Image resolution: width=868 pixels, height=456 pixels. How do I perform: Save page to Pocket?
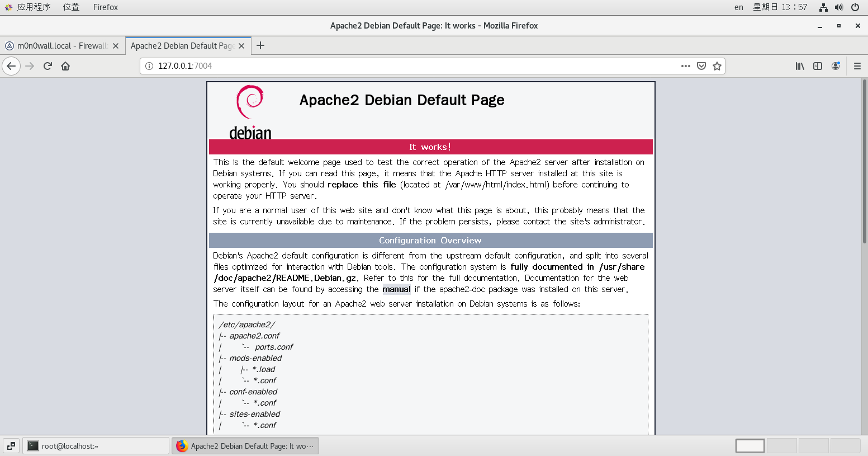point(701,66)
